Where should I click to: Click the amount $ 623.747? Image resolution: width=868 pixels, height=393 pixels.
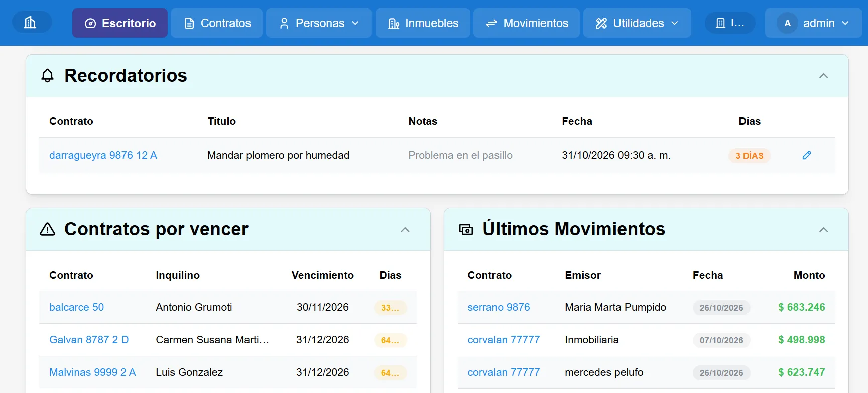[801, 372]
